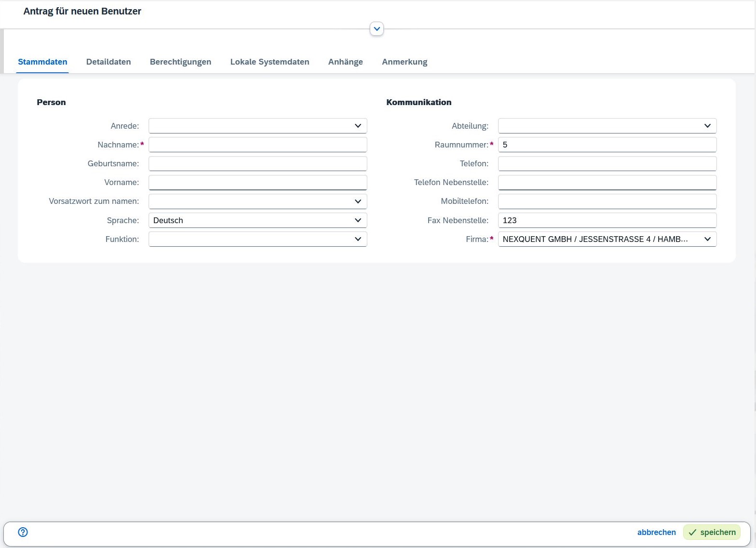Screen dimensions: 756x548
Task: Click the abbrechen button
Action: (x=656, y=532)
